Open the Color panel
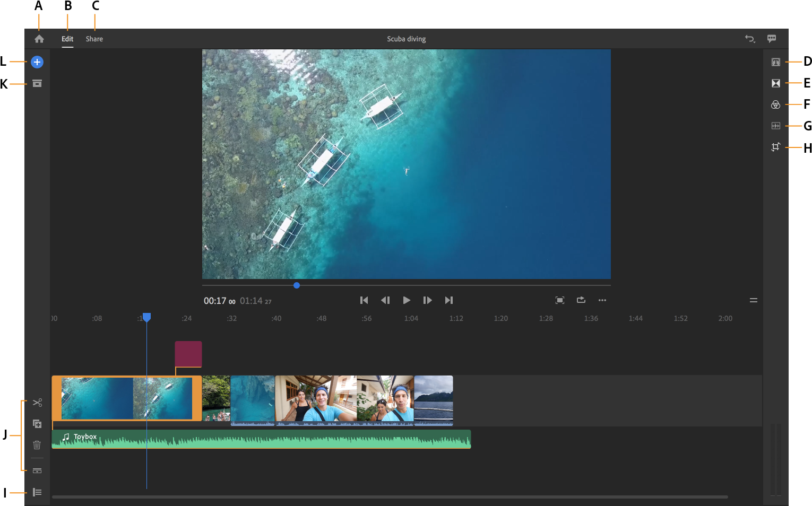Image resolution: width=812 pixels, height=506 pixels. pos(775,104)
